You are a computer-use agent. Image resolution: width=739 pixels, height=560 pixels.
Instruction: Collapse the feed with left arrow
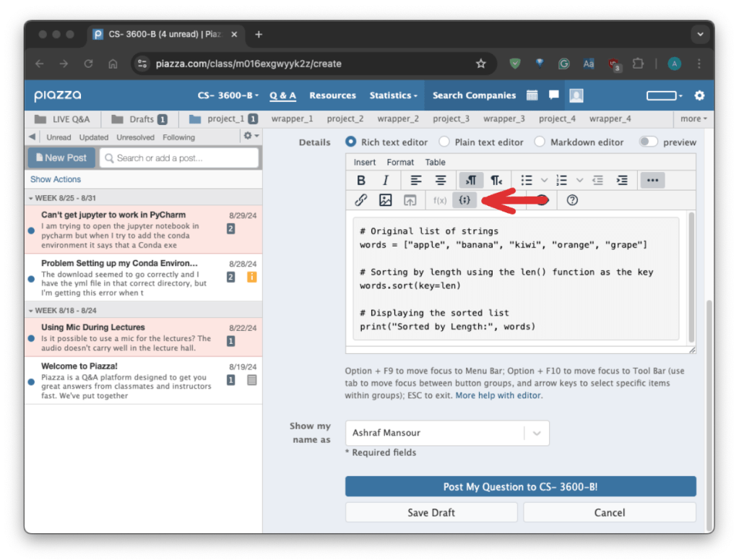[32, 137]
